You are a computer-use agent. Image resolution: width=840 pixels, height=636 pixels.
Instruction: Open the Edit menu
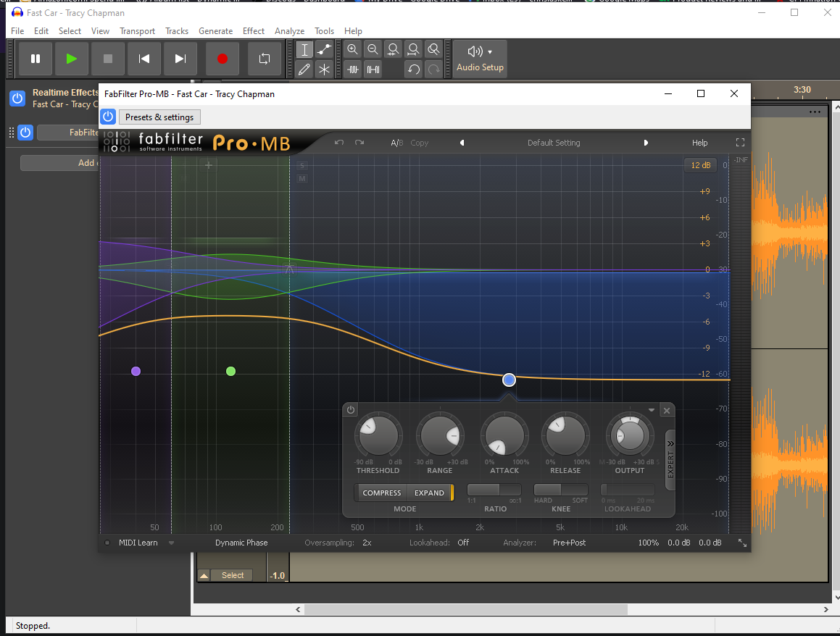pyautogui.click(x=41, y=31)
